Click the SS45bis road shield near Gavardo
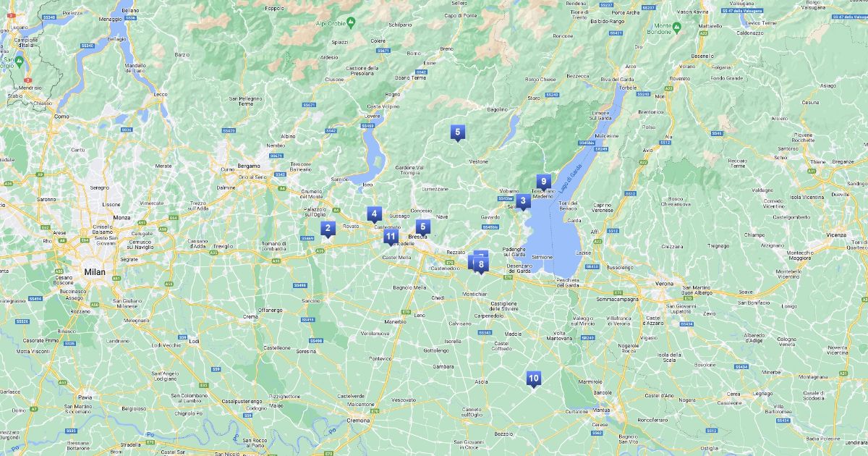 pyautogui.click(x=490, y=227)
